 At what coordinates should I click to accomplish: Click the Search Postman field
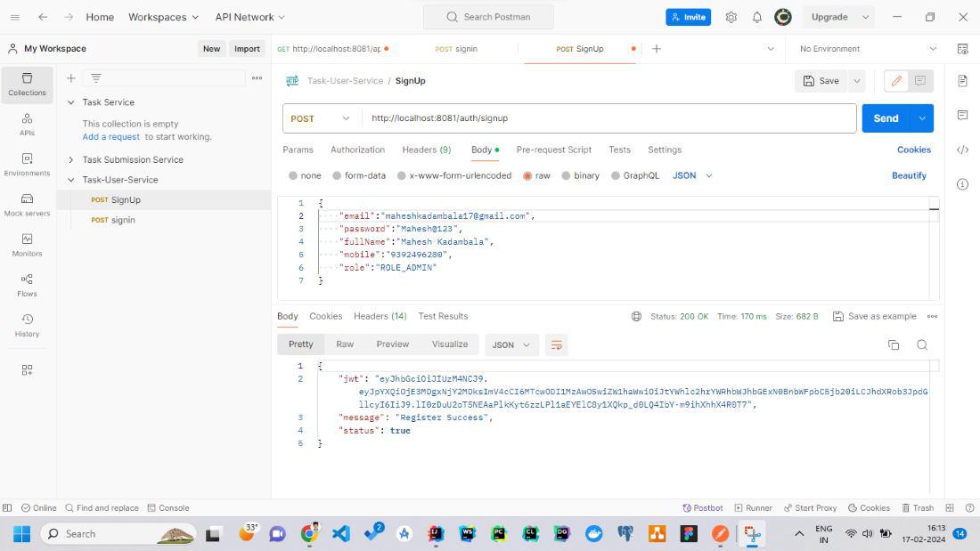coord(488,17)
